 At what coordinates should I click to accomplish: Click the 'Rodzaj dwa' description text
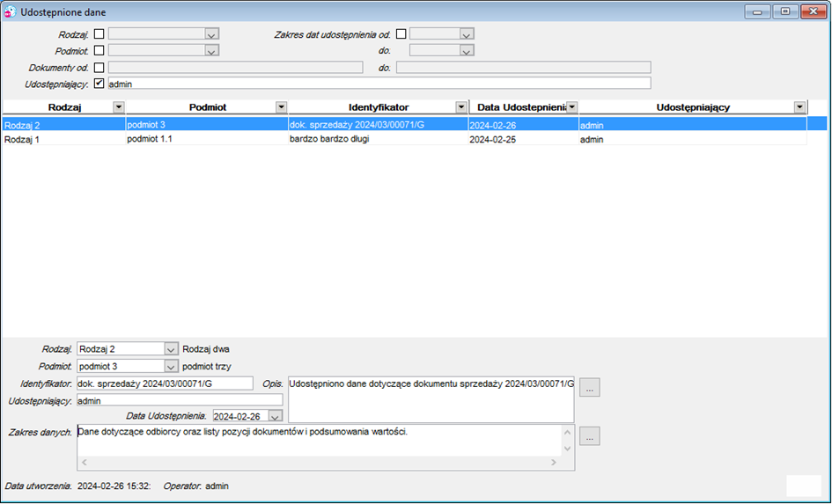(x=206, y=349)
